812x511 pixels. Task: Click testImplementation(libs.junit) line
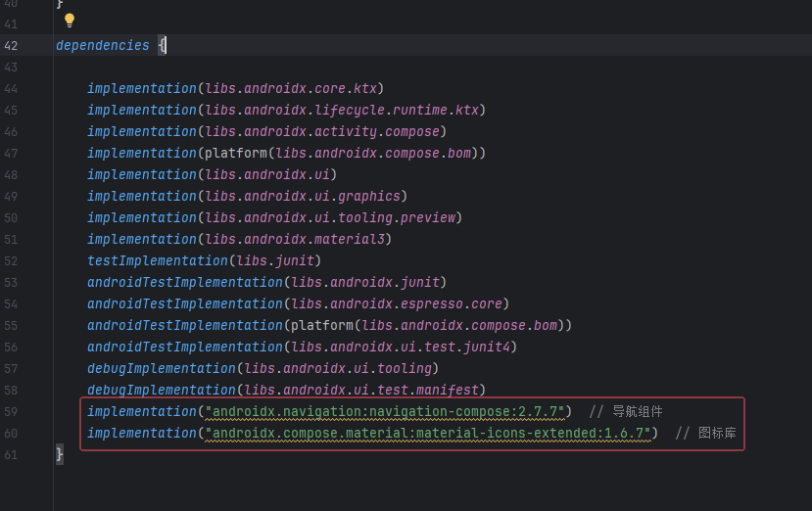(x=205, y=261)
